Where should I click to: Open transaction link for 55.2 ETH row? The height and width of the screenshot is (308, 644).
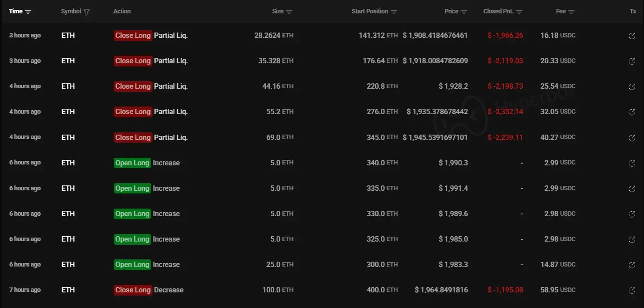[632, 112]
